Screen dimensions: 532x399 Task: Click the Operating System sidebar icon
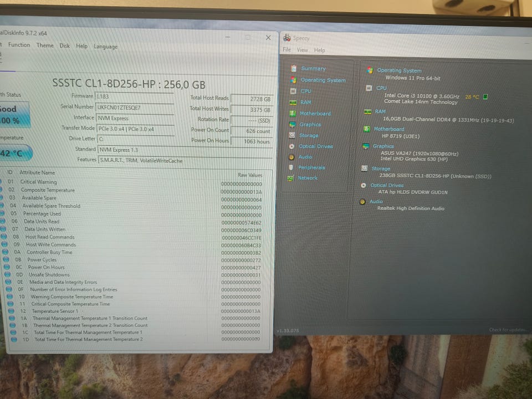click(294, 80)
